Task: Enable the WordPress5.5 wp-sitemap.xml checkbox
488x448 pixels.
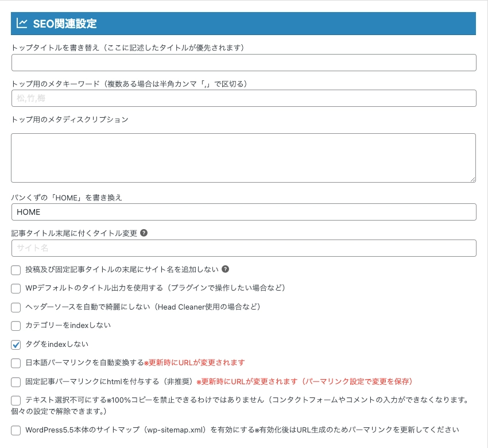Action: click(x=16, y=430)
